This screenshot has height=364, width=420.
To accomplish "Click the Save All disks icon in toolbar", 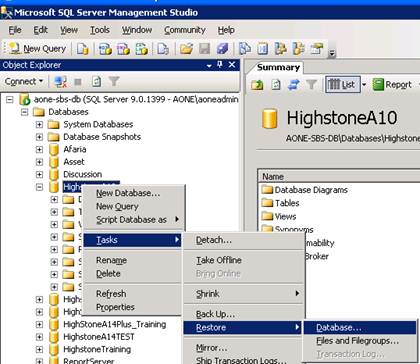I will (x=222, y=49).
